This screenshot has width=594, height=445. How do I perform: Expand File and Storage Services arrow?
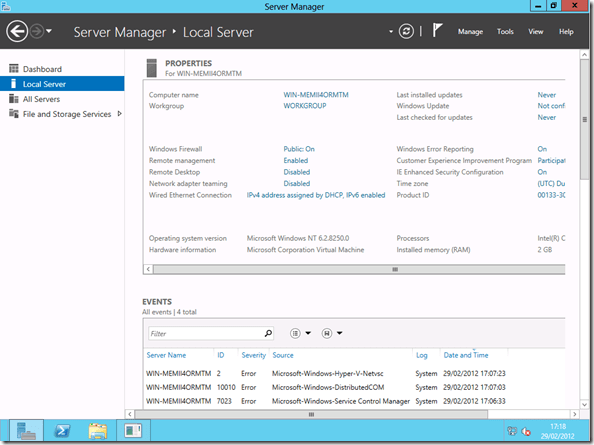click(x=120, y=114)
